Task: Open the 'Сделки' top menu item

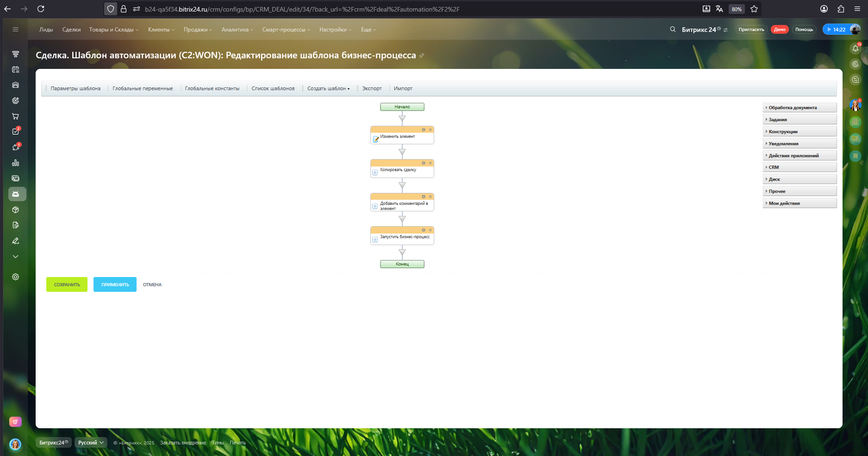Action: [x=71, y=30]
